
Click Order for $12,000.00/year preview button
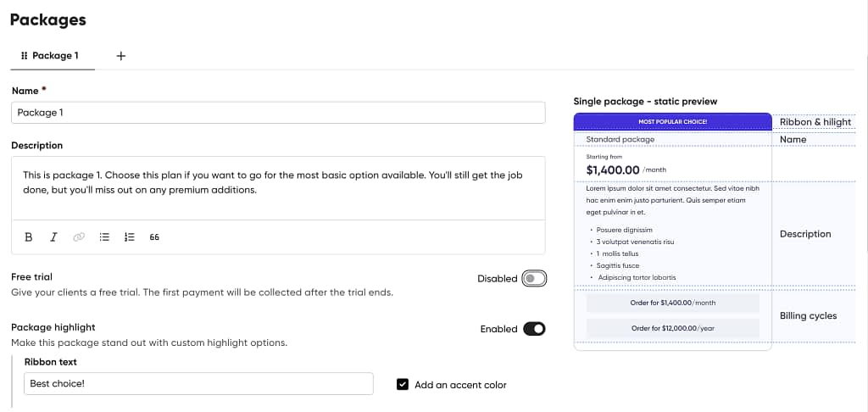[x=672, y=328]
